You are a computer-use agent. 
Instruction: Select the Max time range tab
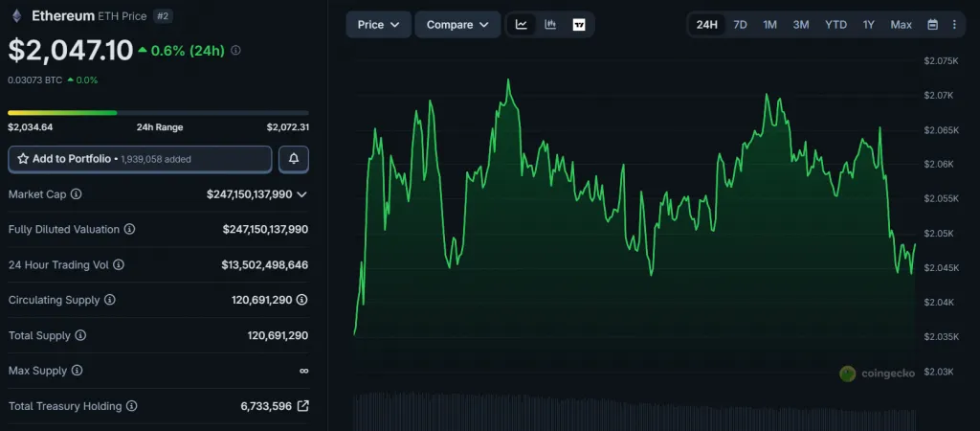pyautogui.click(x=901, y=24)
